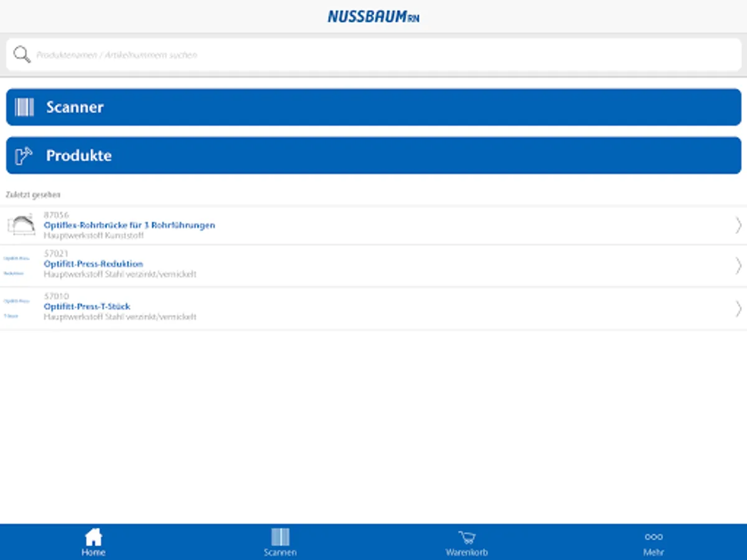Click the Nussbaum RN logo
The image size is (747, 560).
(374, 17)
